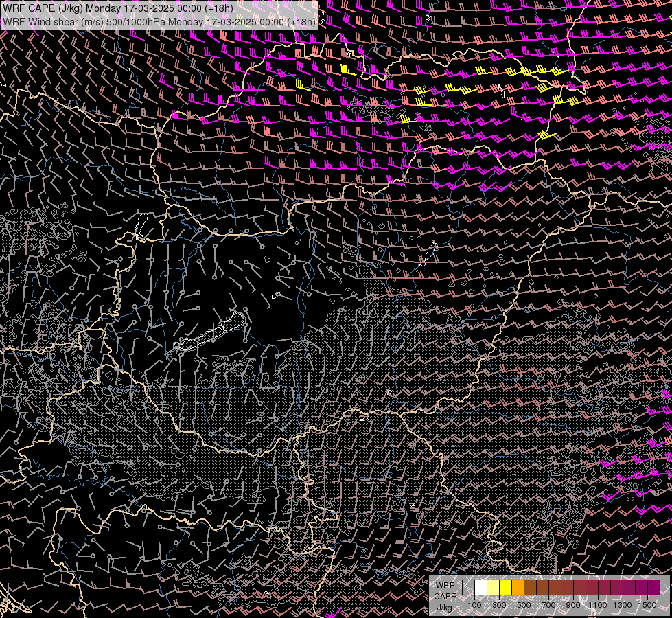Click the WRF CAPE title line
This screenshot has height=618, width=672.
(118, 8)
